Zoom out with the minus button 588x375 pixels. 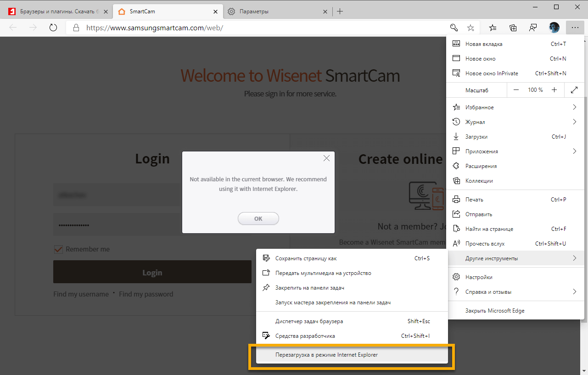516,90
